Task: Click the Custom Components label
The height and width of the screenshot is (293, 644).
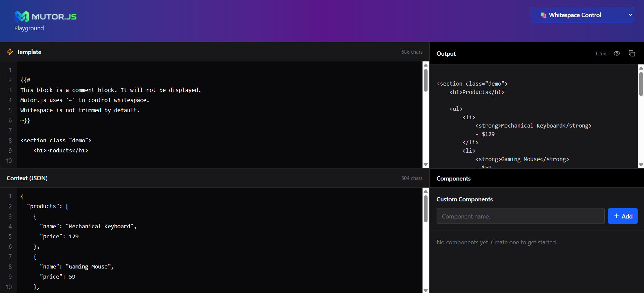Action: [464, 199]
